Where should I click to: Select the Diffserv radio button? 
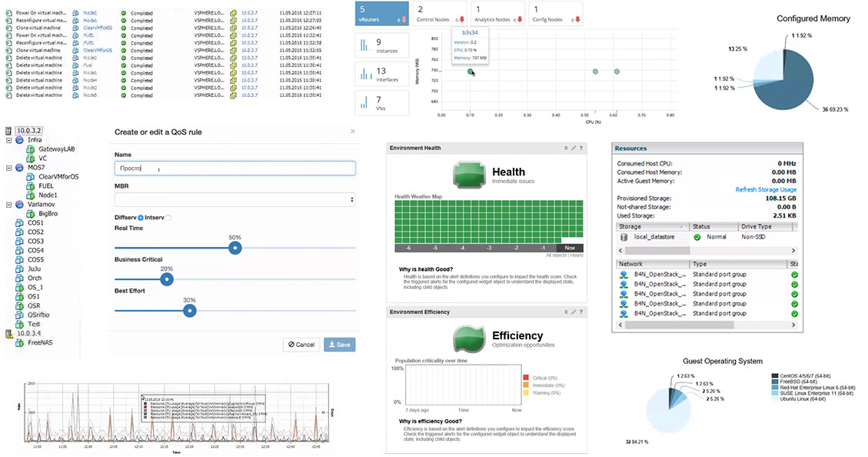(x=141, y=218)
